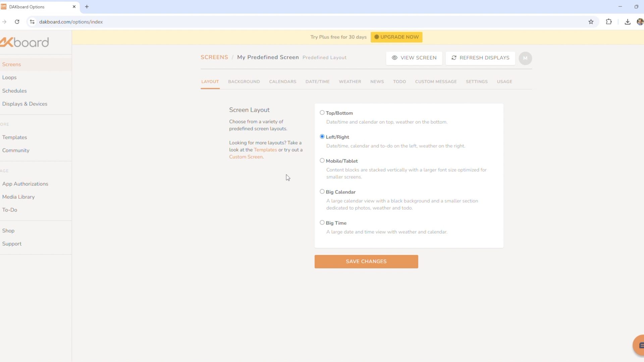644x362 pixels.
Task: Open the site information icon in address bar
Action: [x=32, y=22]
